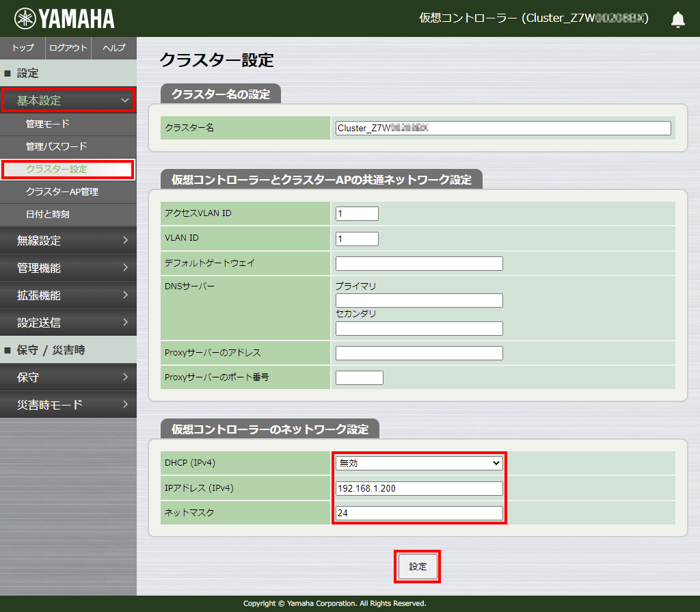Screen dimensions: 700x612
Task: Open the ヘルプ menu item
Action: pos(113,48)
